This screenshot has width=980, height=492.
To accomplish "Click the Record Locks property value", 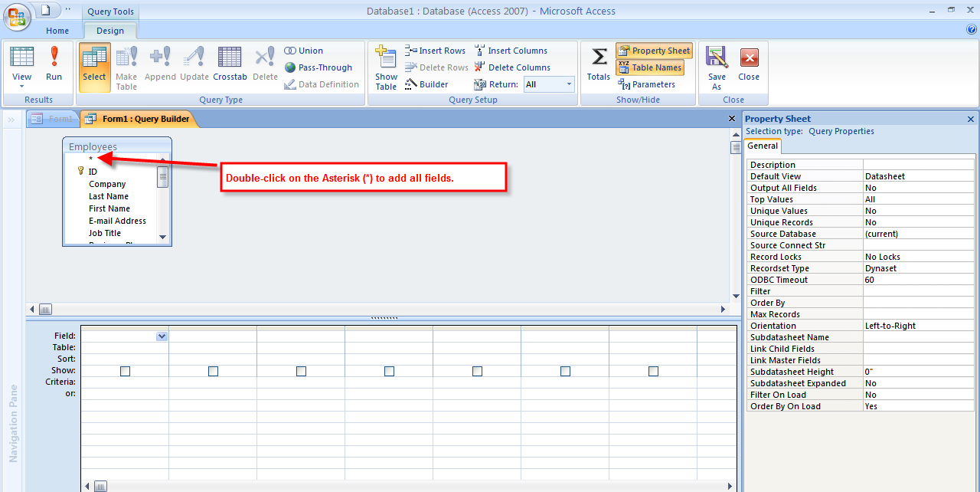I will 920,257.
